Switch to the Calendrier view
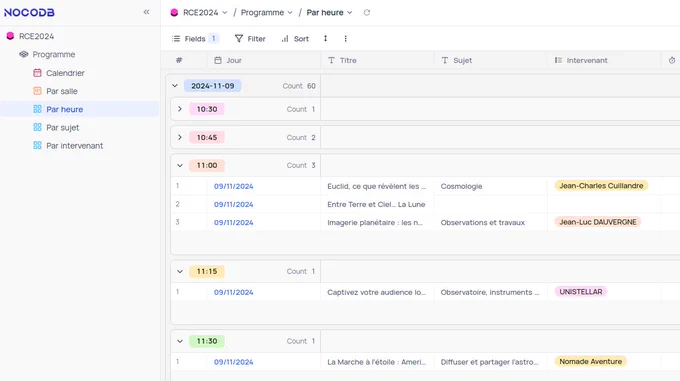Image resolution: width=680 pixels, height=381 pixels. click(65, 73)
